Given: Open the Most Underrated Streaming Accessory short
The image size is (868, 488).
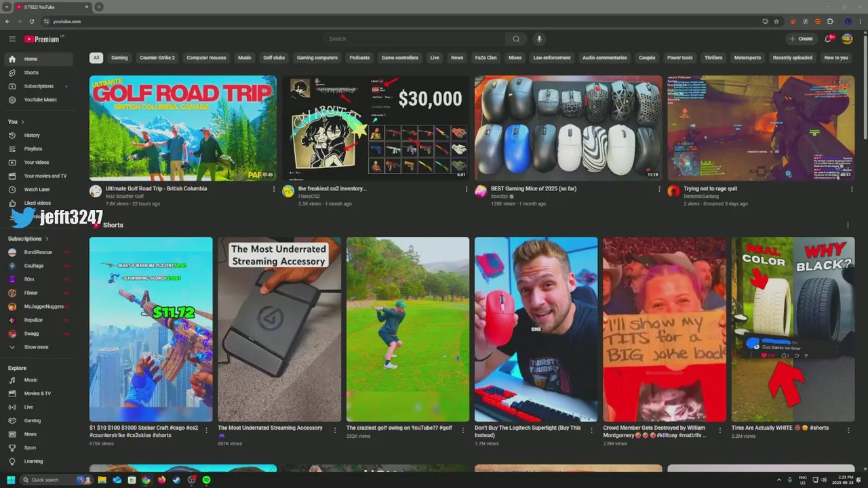Looking at the screenshot, I should tap(279, 329).
